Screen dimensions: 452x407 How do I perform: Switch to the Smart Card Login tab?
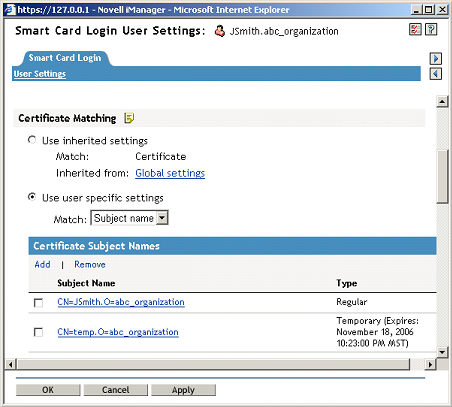coord(65,58)
